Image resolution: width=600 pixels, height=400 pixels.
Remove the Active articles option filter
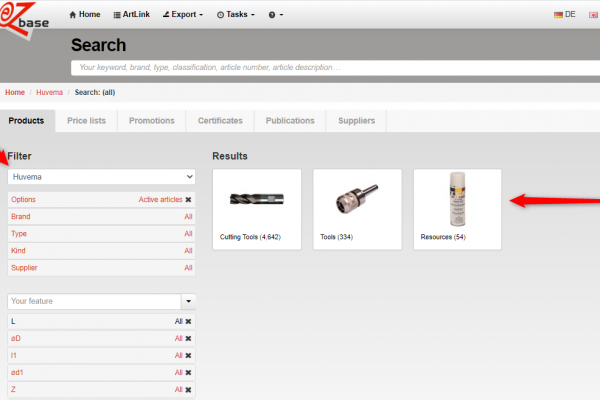click(189, 200)
